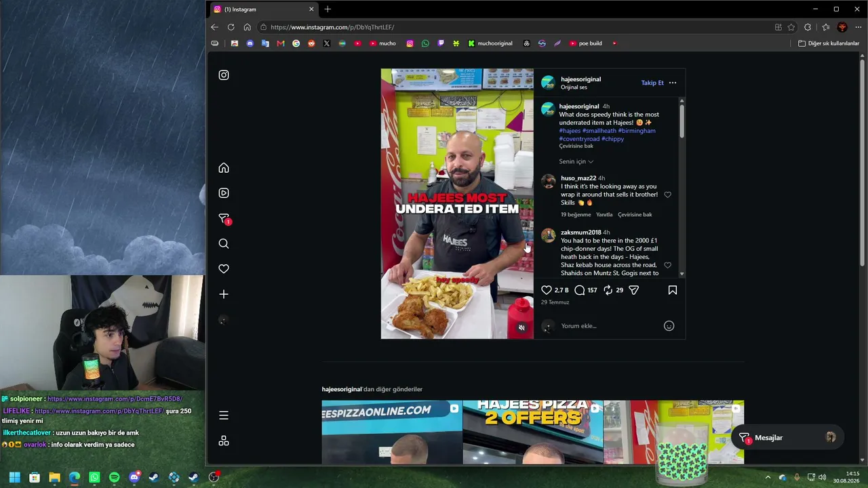Open the Twitch bookmark icon
The height and width of the screenshot is (488, 868).
pos(441,43)
